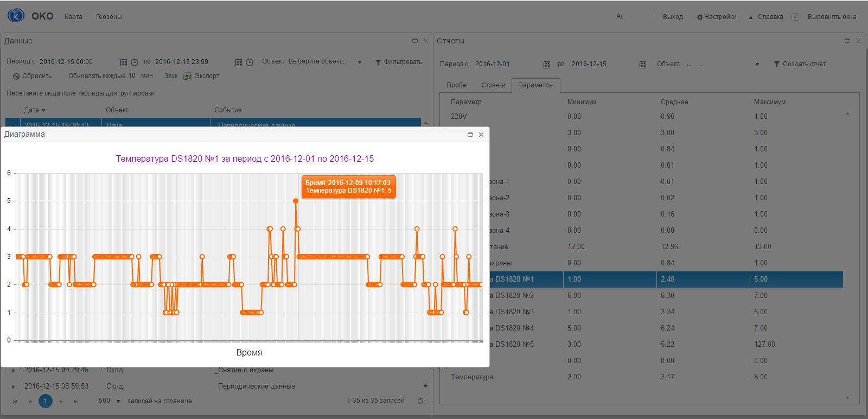Click Звук button in Данные toolbar
868x419 pixels.
[171, 76]
